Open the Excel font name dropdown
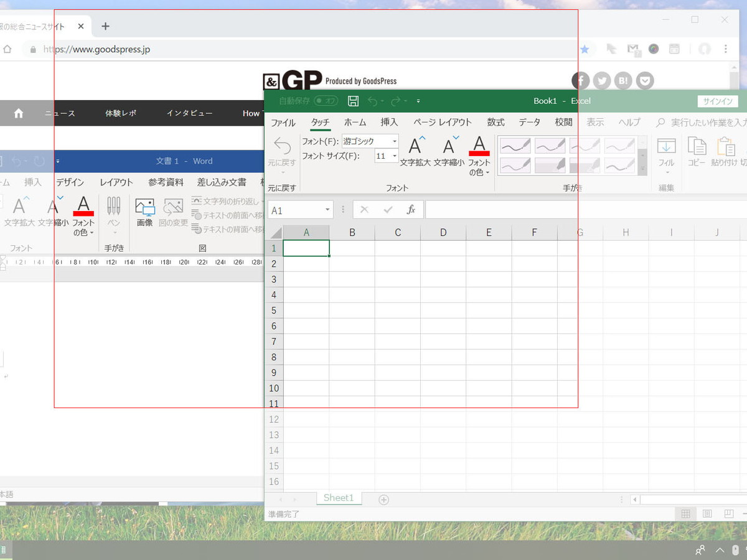 pyautogui.click(x=394, y=141)
